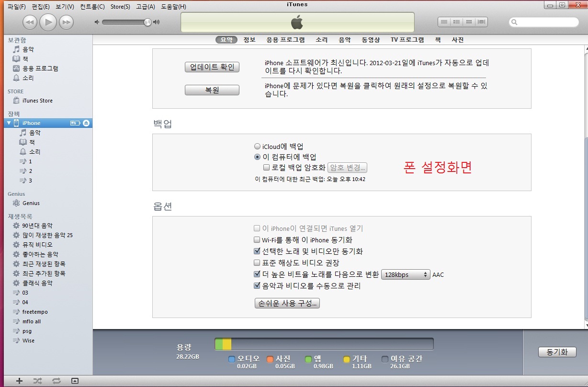
Task: Switch to the 응용 프로그램 tab
Action: [x=285, y=40]
